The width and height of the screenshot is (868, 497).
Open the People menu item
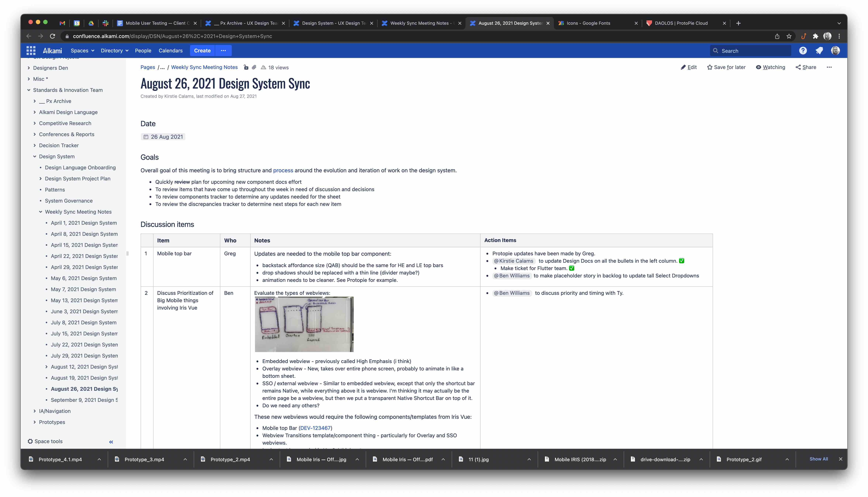click(143, 51)
